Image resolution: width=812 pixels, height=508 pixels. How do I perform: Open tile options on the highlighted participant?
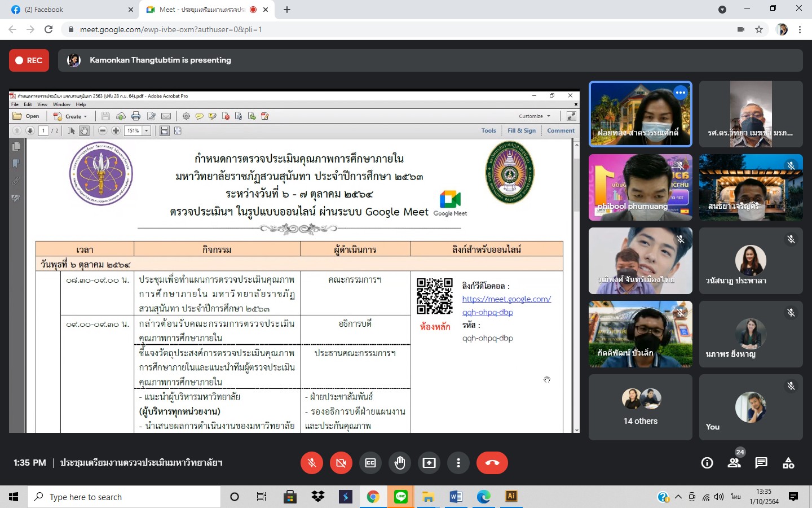[x=681, y=93]
